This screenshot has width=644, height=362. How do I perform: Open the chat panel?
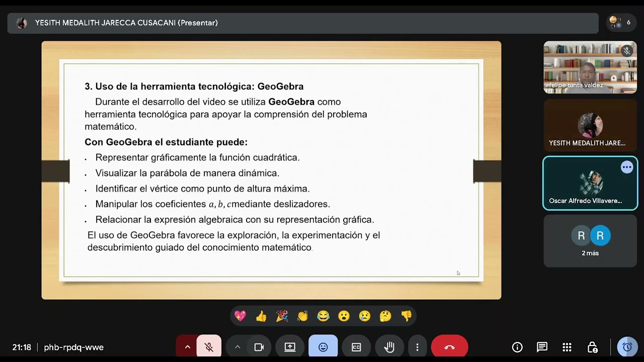542,347
